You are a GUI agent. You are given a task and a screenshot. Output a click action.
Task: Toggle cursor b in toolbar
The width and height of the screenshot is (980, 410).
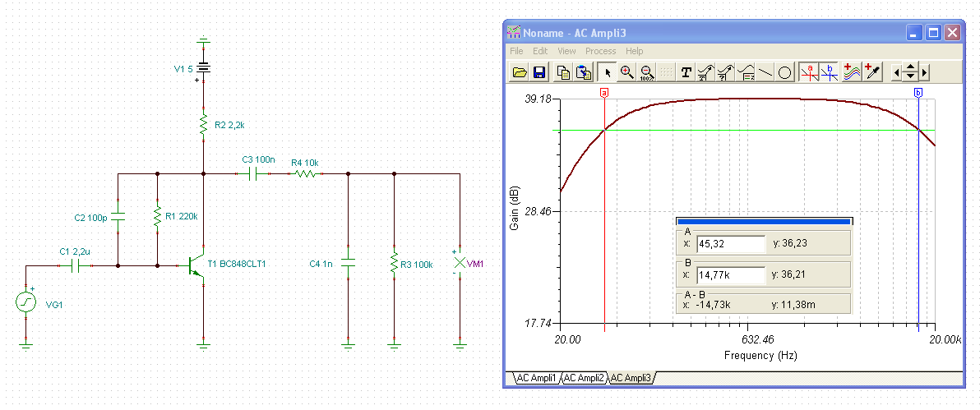click(830, 73)
